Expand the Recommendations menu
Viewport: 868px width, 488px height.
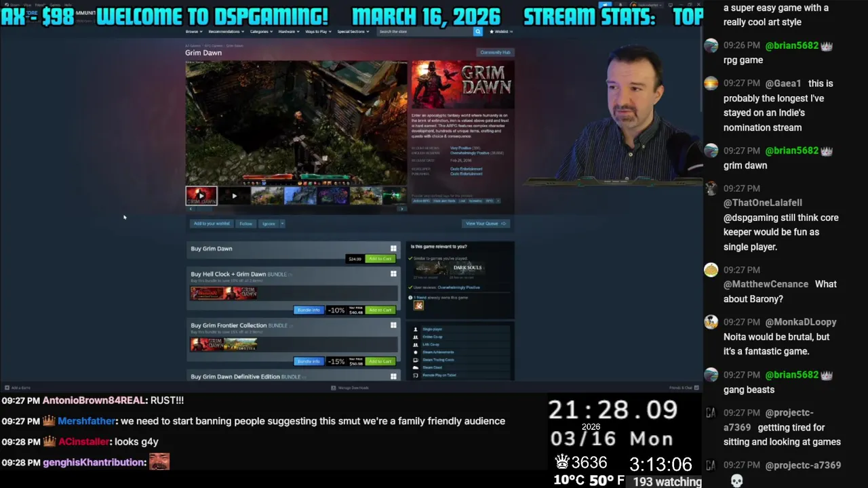point(226,31)
